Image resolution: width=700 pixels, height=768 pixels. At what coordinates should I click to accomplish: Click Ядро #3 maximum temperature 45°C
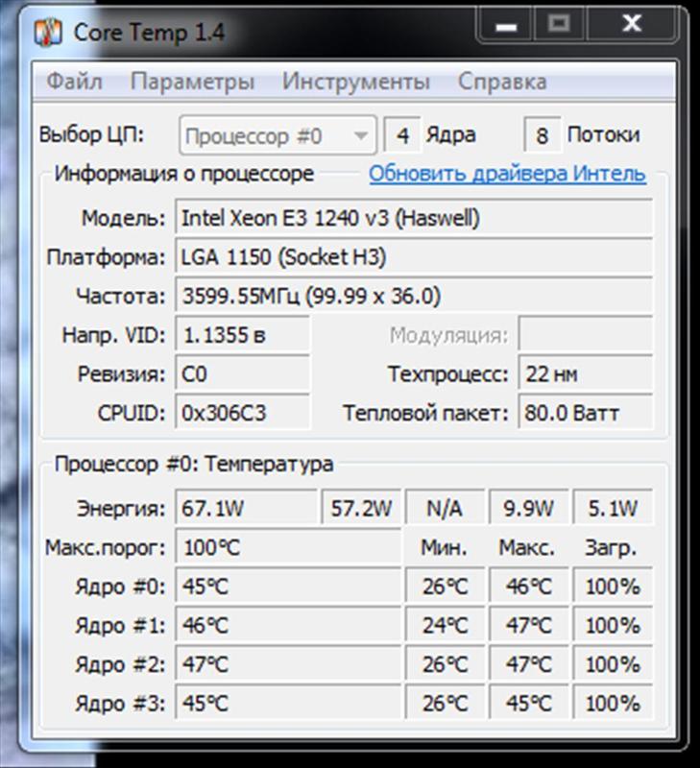coord(528,704)
